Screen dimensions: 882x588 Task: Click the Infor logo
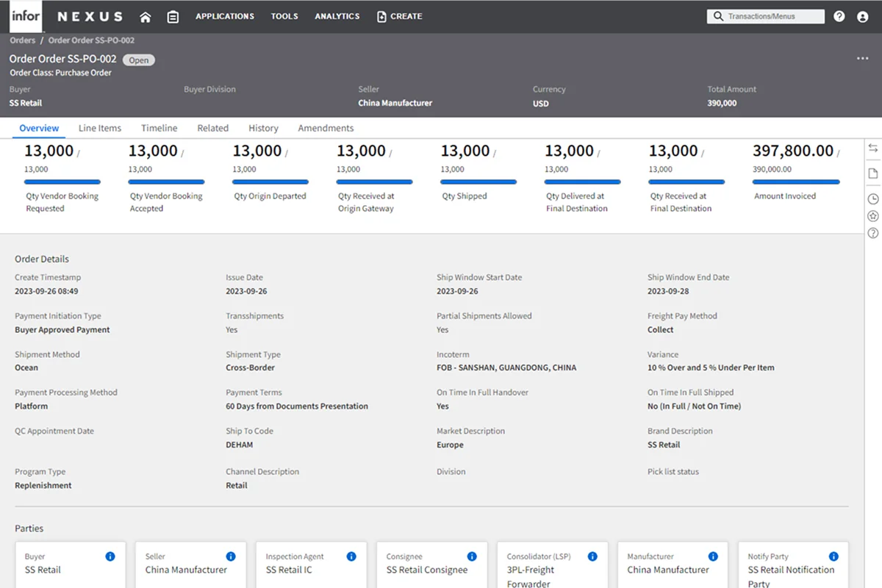coord(26,16)
